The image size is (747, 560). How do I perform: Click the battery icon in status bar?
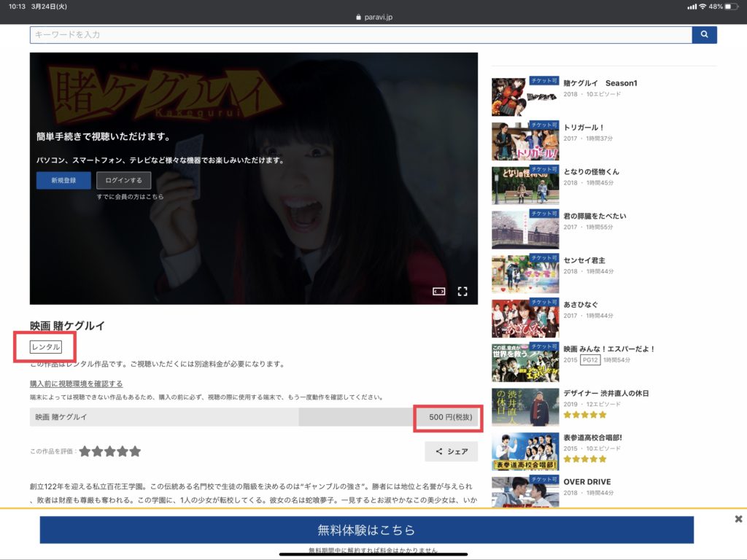(x=731, y=7)
